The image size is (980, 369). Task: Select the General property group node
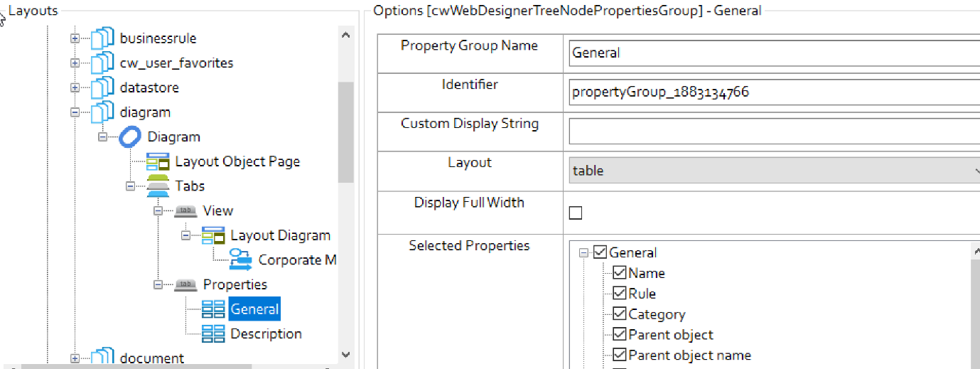point(254,309)
